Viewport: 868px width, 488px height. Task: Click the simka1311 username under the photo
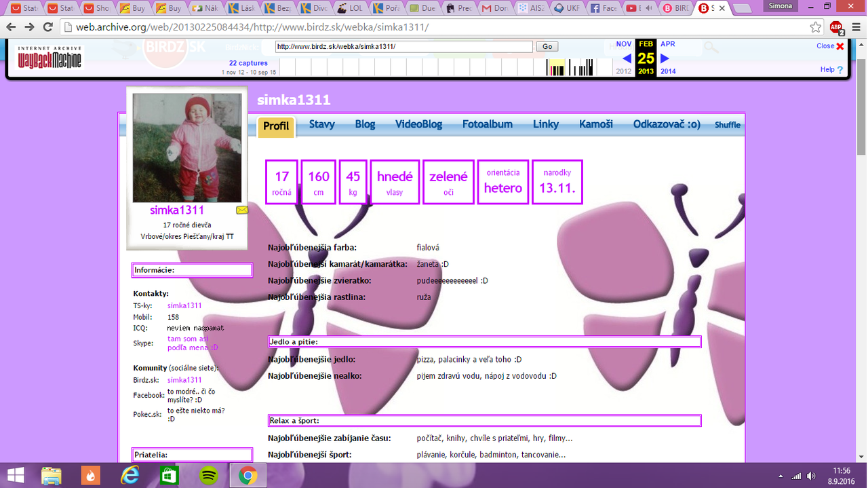(x=177, y=210)
